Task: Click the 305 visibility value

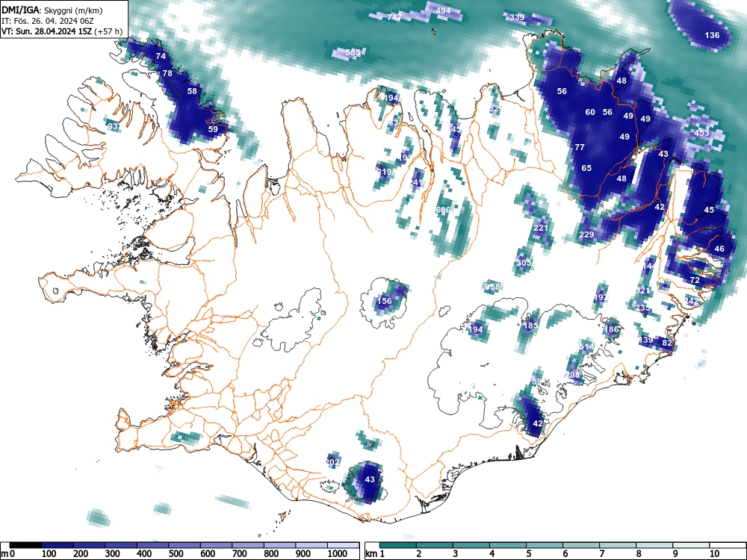Action: coord(524,263)
